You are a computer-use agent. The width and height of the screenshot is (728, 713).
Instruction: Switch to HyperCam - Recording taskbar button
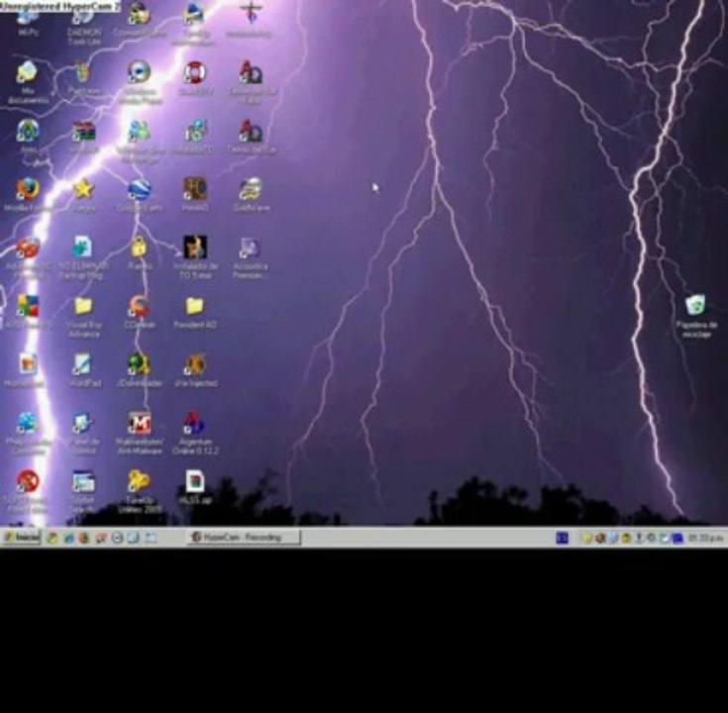tap(244, 537)
